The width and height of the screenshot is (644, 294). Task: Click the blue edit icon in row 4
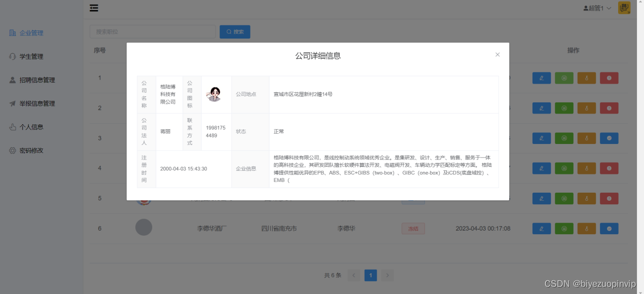[x=542, y=168]
